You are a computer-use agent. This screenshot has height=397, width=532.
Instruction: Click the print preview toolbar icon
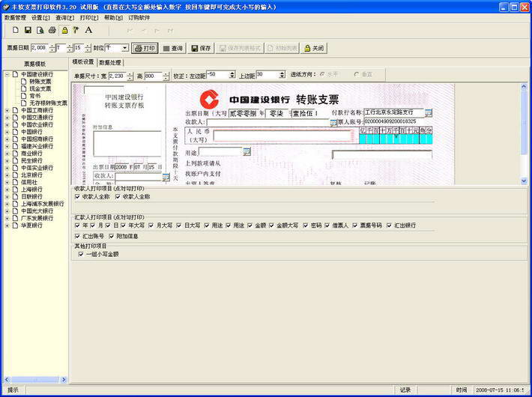pos(40,30)
